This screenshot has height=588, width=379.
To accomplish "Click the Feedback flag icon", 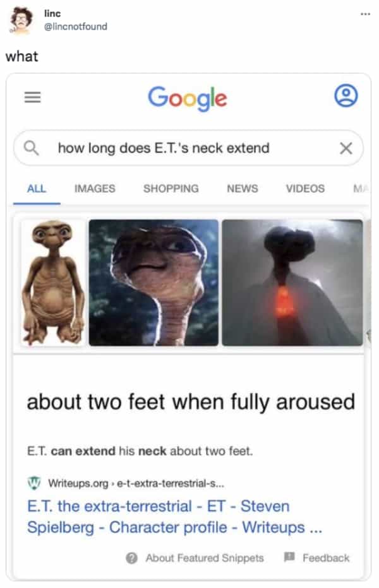I will (x=289, y=557).
